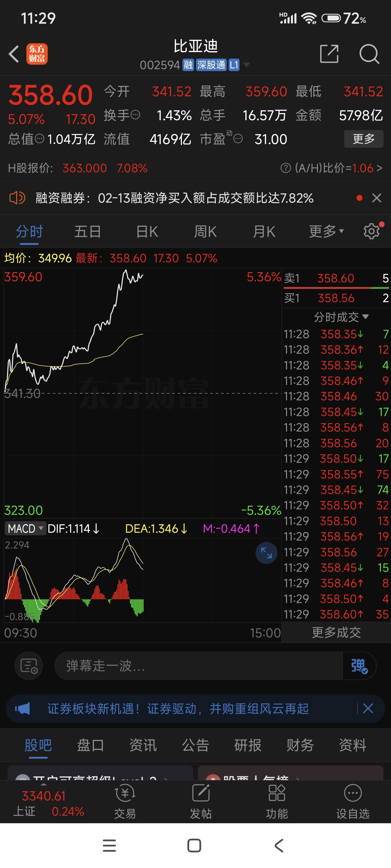The width and height of the screenshot is (391, 868).
Task: Select the 分时 tab
Action: click(29, 232)
